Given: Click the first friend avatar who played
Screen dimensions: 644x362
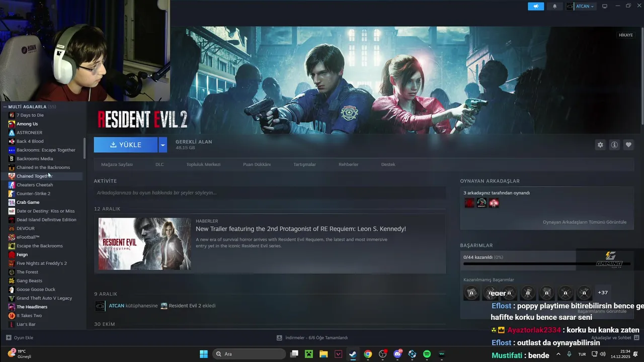Looking at the screenshot, I should (469, 203).
